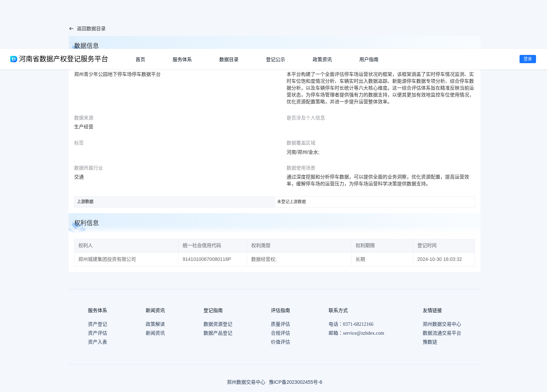547x392 pixels.
Task: Open the 用户指南 menu item
Action: [369, 59]
